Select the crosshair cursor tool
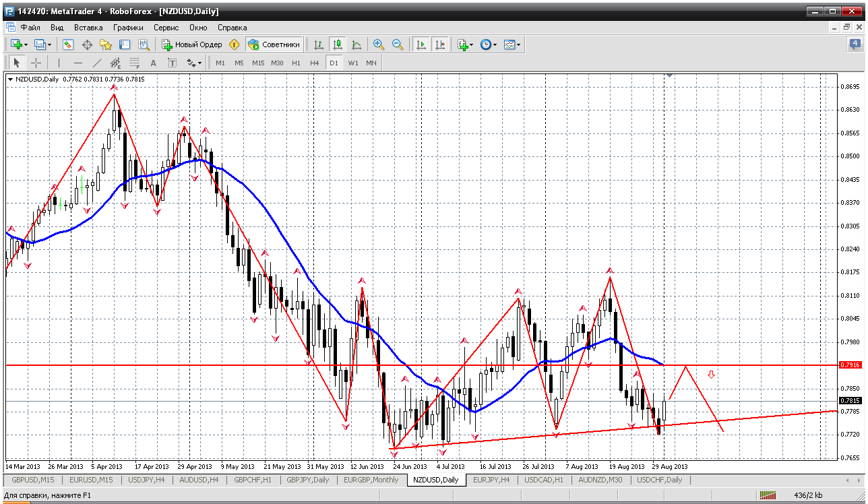The image size is (868, 504). 36,63
